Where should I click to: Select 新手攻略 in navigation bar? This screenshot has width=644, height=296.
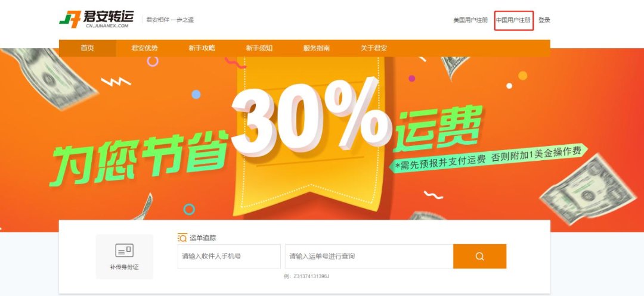coord(202,48)
